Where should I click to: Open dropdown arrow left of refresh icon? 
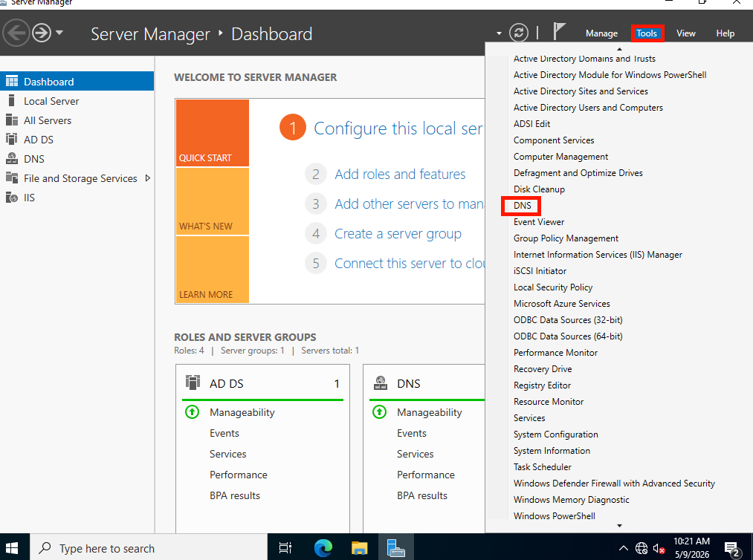coord(499,33)
